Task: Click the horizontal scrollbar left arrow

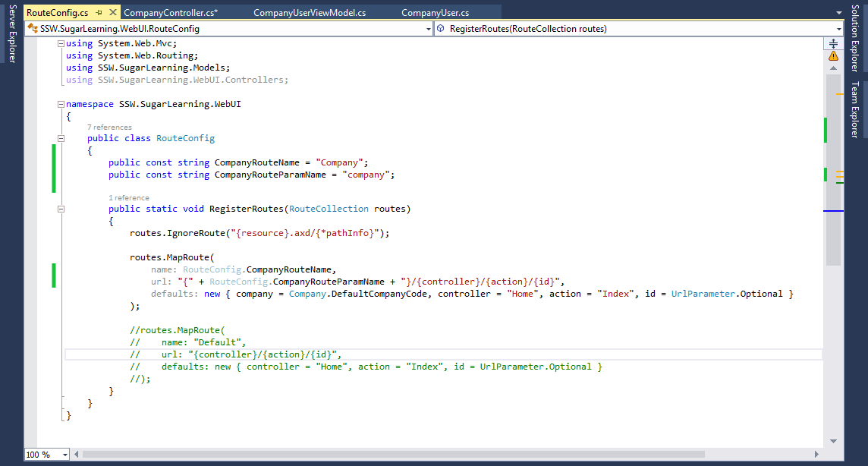Action: point(77,454)
